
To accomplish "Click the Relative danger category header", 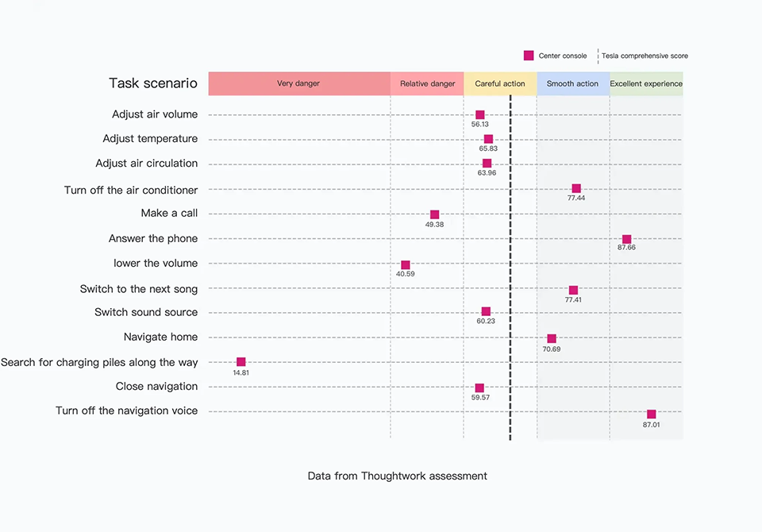I will pyautogui.click(x=427, y=83).
